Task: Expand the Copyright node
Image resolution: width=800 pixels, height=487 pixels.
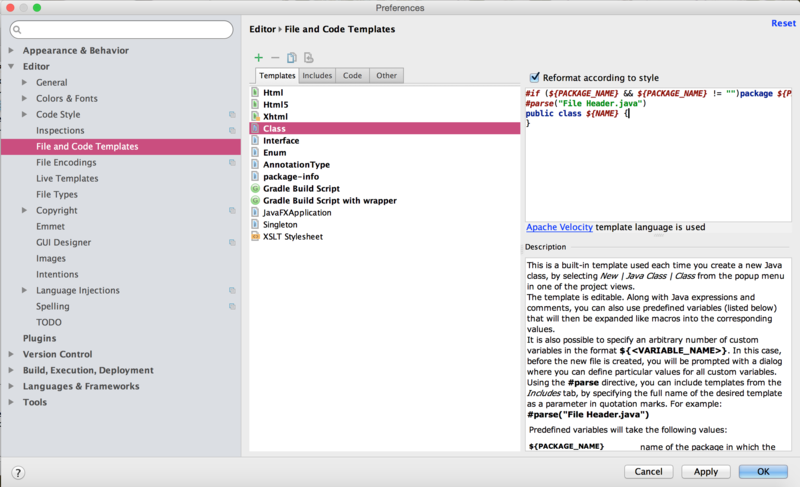Action: tap(24, 210)
